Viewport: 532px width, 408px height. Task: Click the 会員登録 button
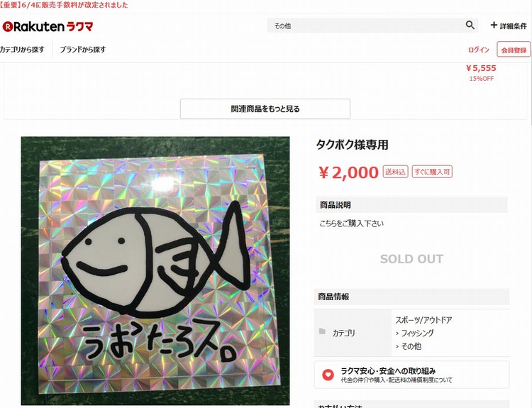coord(514,50)
